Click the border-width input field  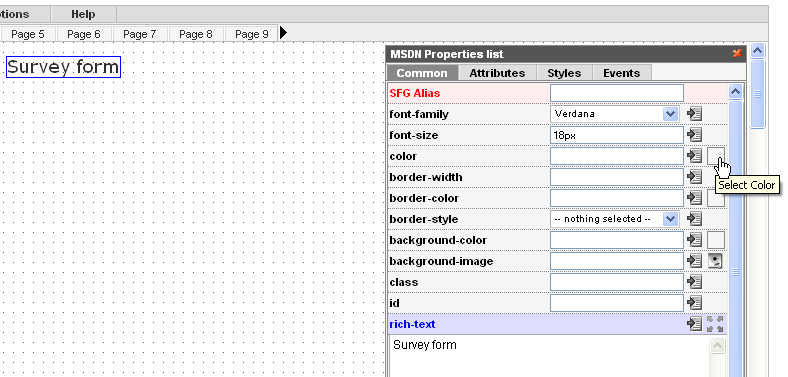(617, 177)
